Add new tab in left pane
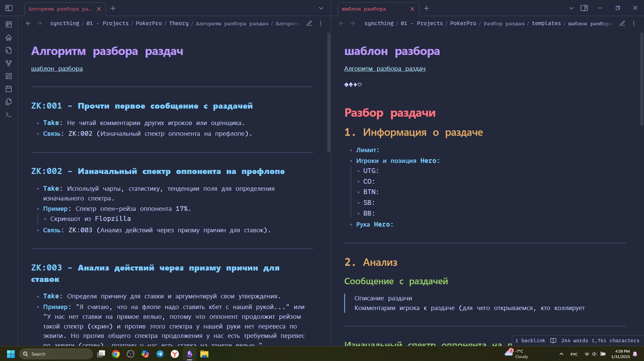Viewport: 644px width, 361px height. (x=113, y=8)
